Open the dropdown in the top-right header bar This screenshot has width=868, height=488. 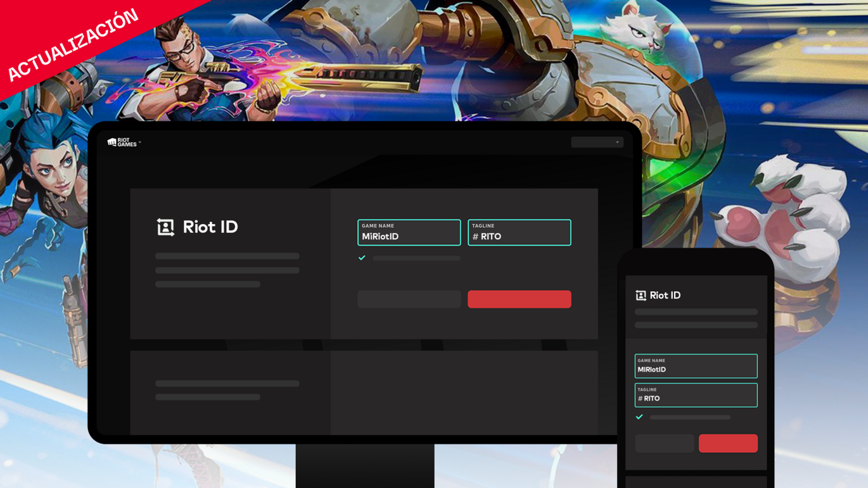pos(597,142)
